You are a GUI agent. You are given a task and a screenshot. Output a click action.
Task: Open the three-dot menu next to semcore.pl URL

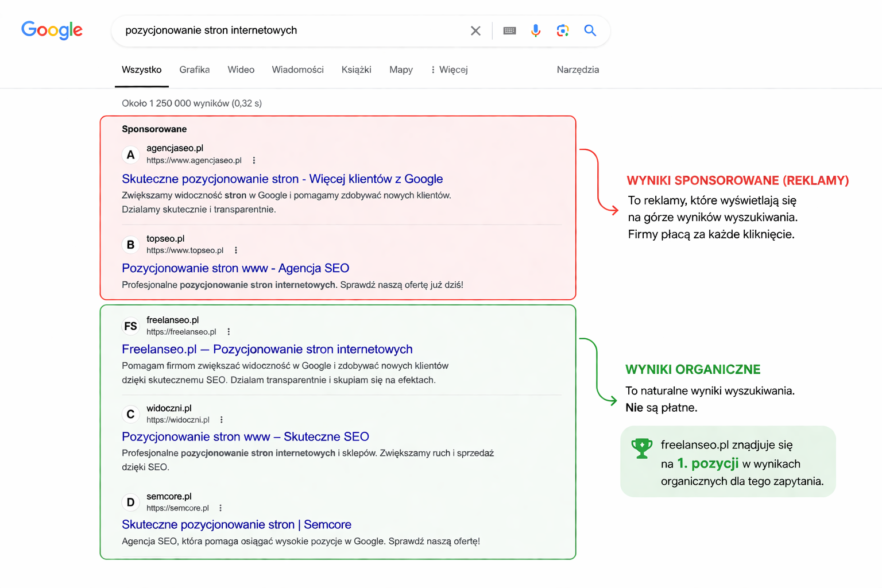220,508
